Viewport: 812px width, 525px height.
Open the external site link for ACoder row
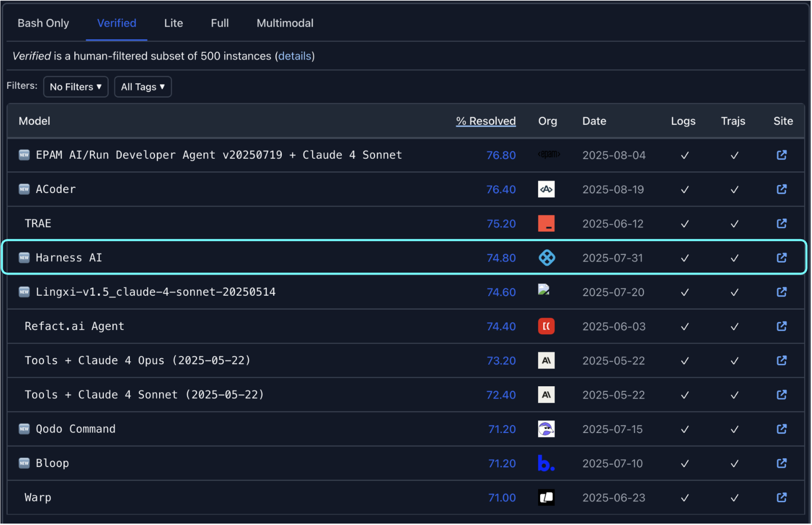pos(782,189)
